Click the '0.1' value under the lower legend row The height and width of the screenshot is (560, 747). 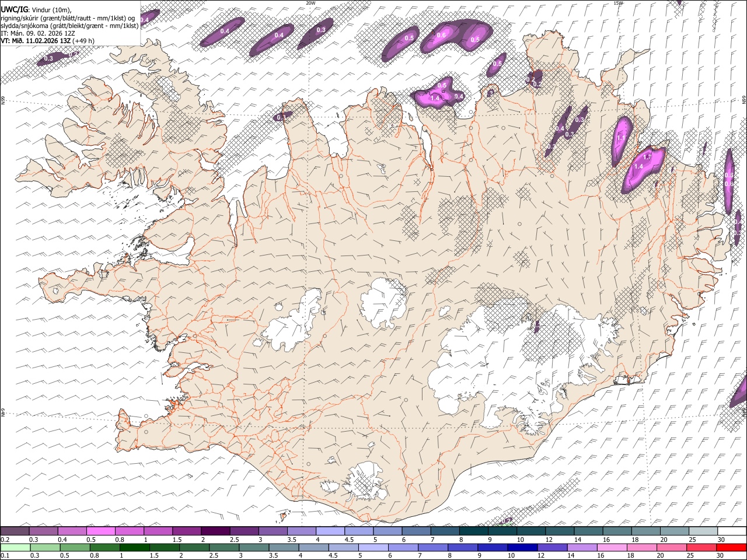pos(5,555)
